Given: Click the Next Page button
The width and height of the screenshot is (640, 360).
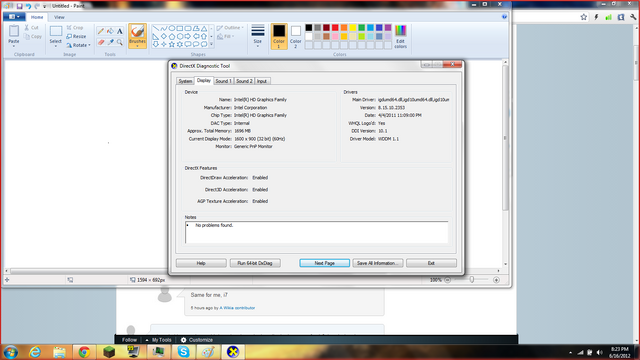Looking at the screenshot, I should click(x=324, y=263).
